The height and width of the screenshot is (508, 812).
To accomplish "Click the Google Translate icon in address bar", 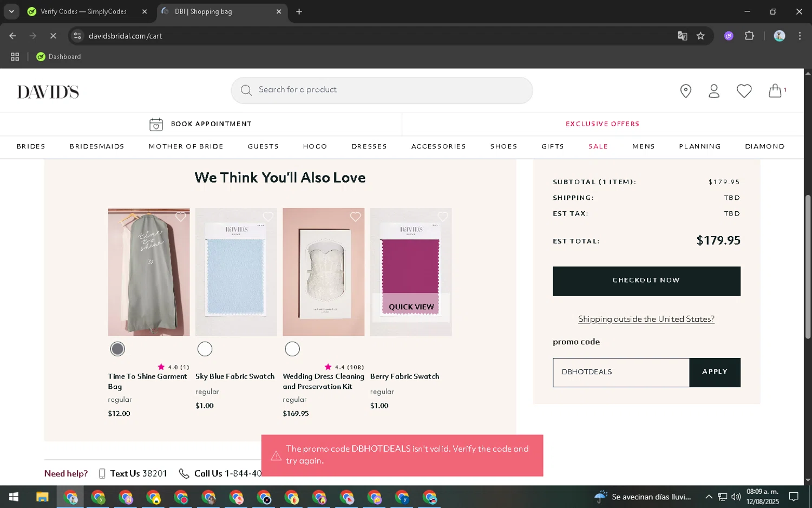I will [x=682, y=36].
